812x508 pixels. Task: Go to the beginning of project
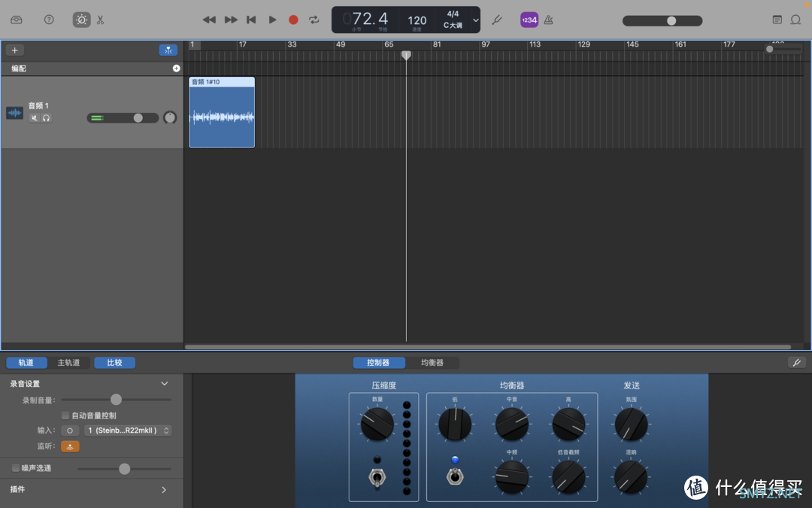coord(251,20)
